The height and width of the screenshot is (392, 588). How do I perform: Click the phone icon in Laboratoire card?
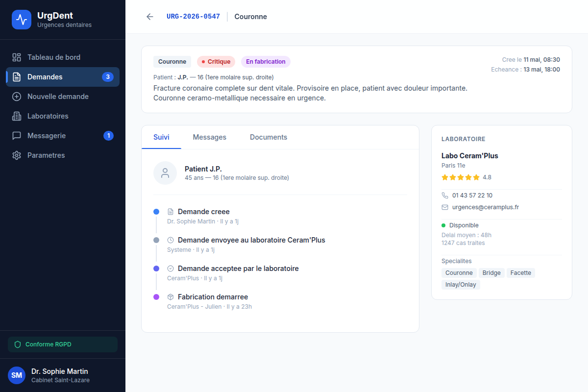(x=445, y=196)
